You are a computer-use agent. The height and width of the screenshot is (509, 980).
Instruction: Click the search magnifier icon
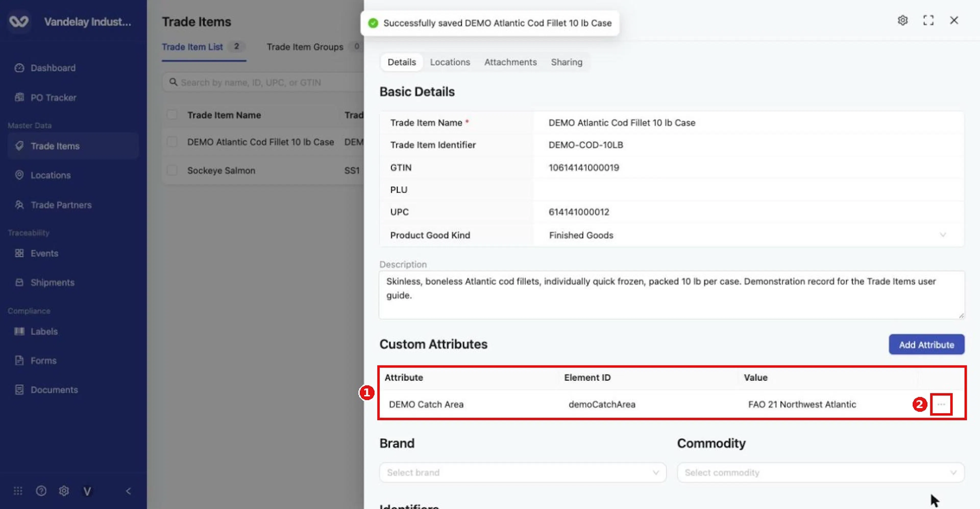tap(173, 82)
